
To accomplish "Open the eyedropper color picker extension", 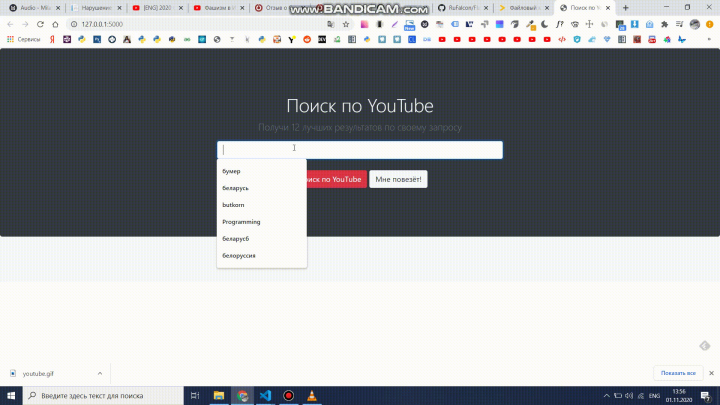I will [529, 24].
